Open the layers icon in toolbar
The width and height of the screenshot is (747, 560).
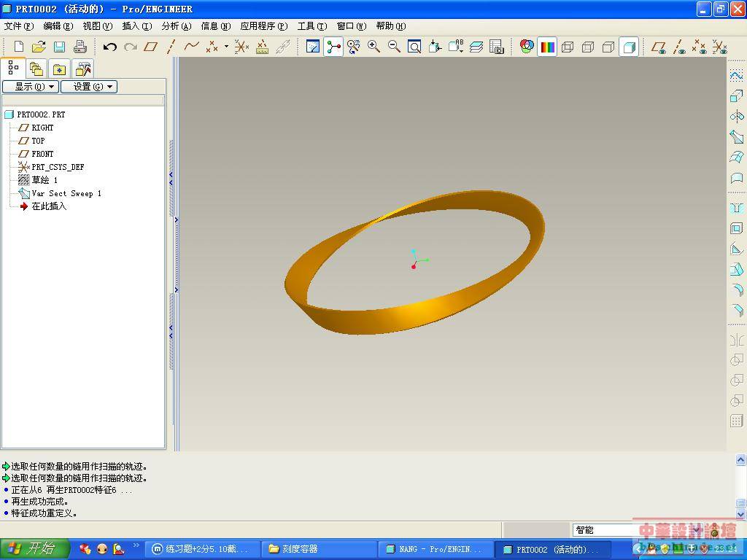(476, 47)
